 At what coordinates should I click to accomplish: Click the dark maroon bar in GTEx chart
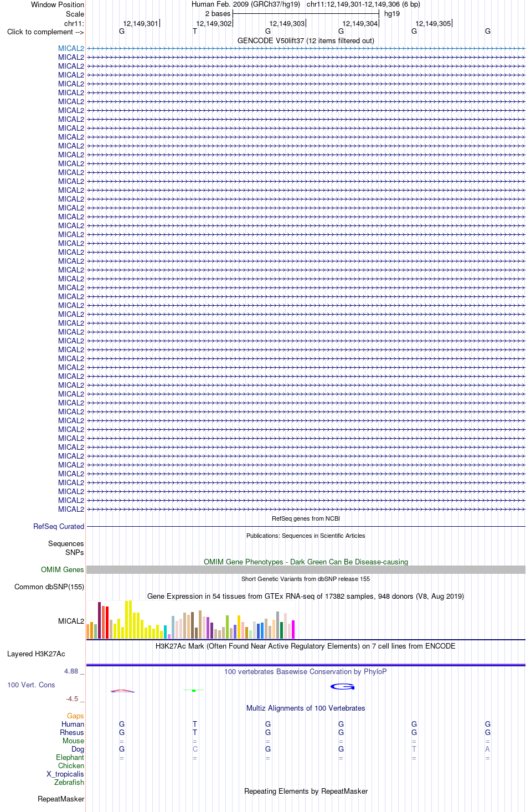99,620
